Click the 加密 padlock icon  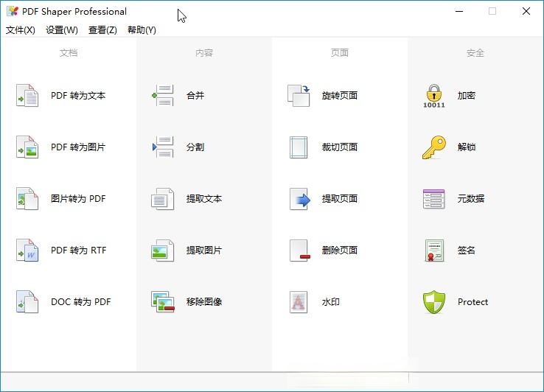(433, 96)
